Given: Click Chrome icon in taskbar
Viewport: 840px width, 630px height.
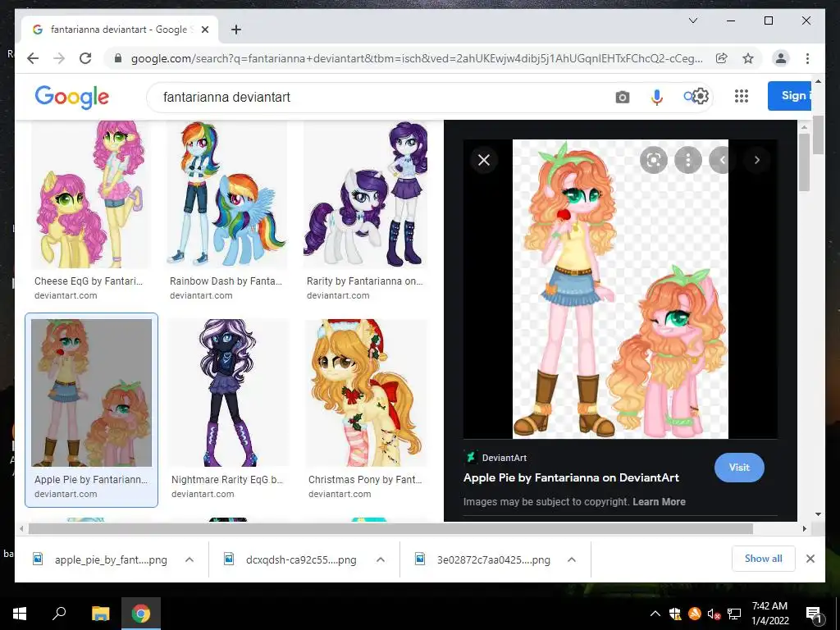Looking at the screenshot, I should click(141, 614).
